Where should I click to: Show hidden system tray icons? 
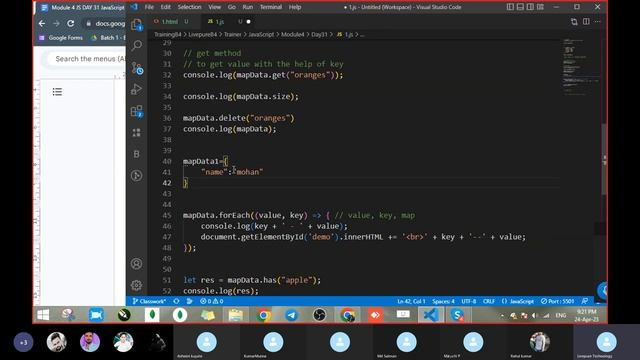point(502,316)
